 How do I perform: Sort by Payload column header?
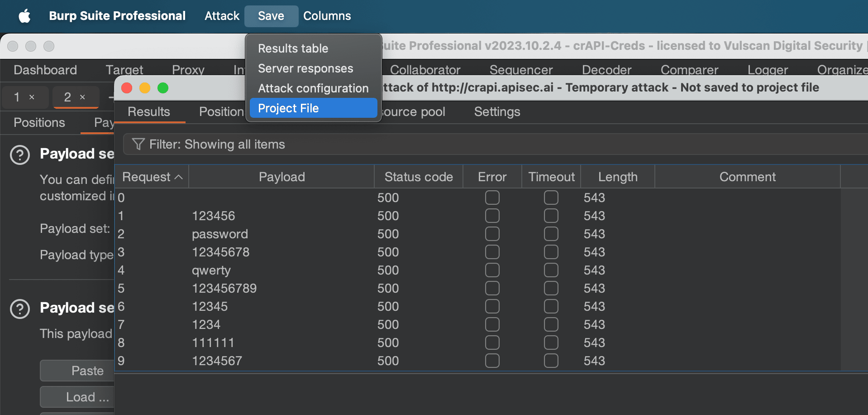tap(281, 177)
